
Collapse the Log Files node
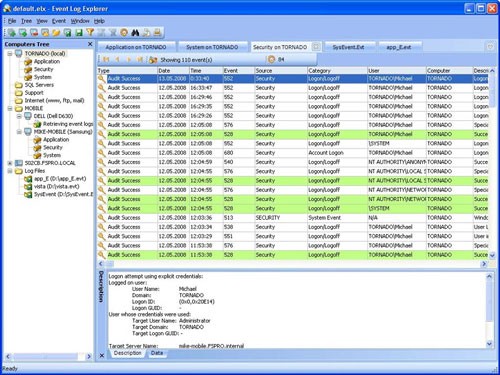(x=10, y=171)
